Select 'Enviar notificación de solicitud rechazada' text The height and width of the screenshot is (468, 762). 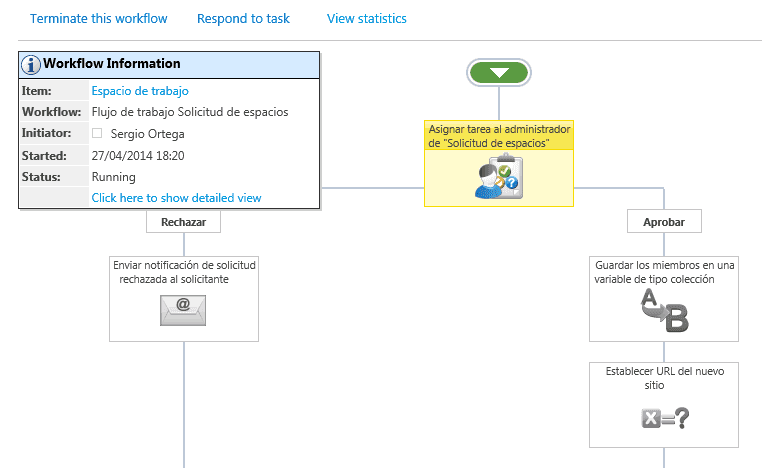[184, 272]
